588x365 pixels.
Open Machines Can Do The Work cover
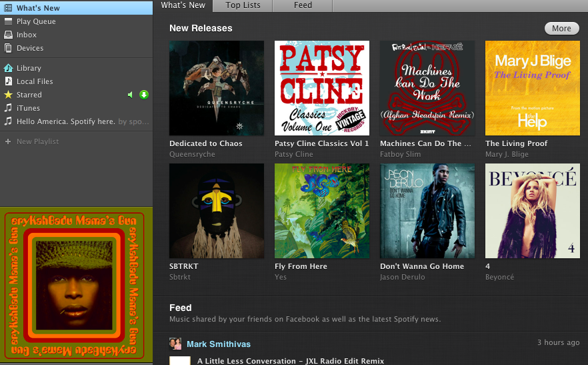(x=427, y=88)
